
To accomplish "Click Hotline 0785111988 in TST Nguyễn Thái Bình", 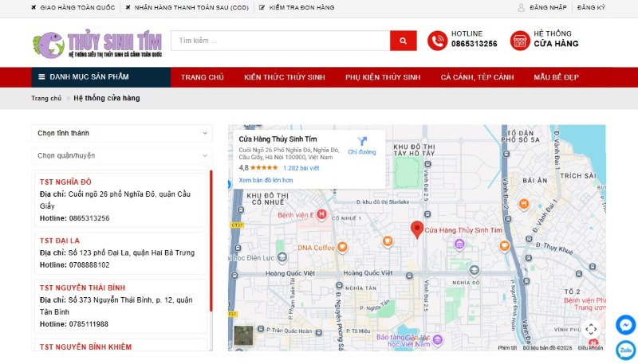I will [x=74, y=324].
